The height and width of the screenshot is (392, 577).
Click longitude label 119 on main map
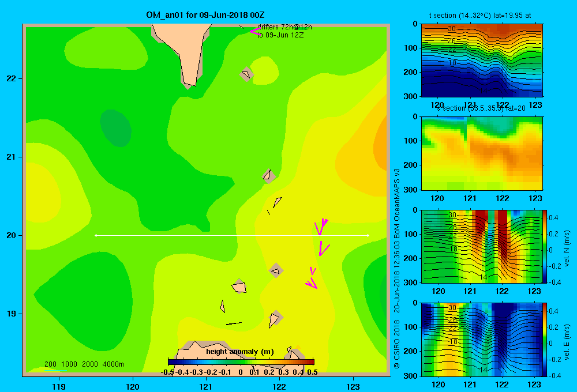point(59,386)
